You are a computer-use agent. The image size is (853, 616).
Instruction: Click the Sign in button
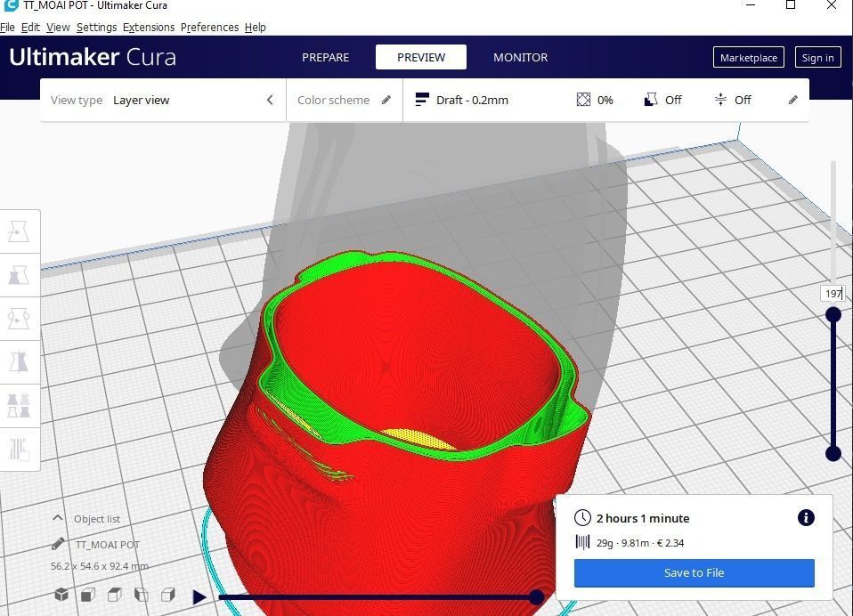coord(817,57)
